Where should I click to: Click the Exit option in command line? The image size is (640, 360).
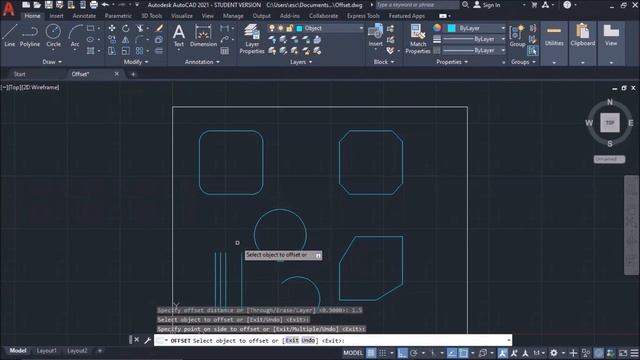292,340
